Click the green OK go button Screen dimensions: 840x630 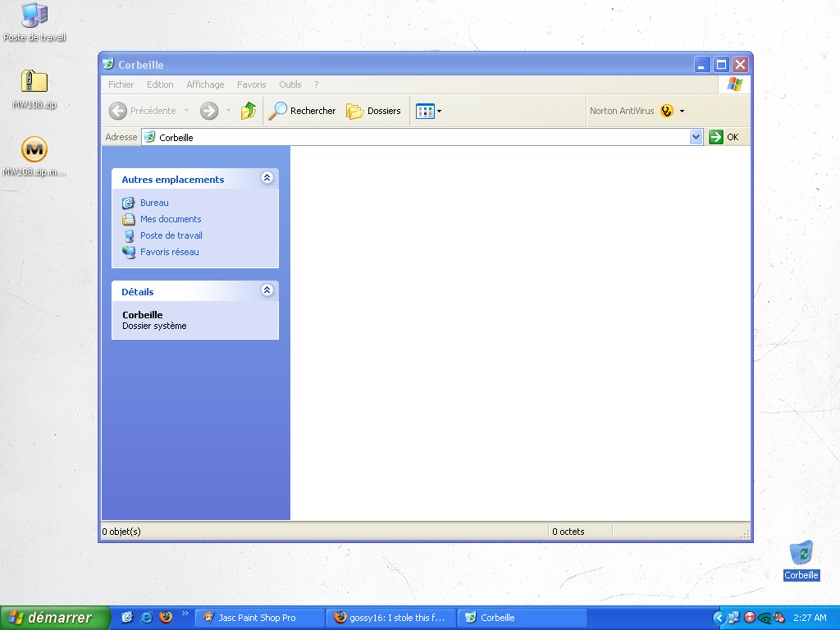coord(724,137)
